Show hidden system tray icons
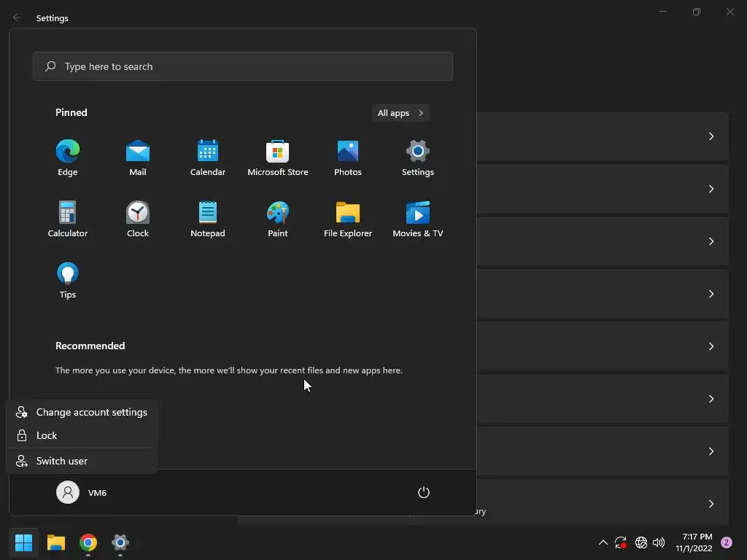The width and height of the screenshot is (747, 560). [603, 542]
